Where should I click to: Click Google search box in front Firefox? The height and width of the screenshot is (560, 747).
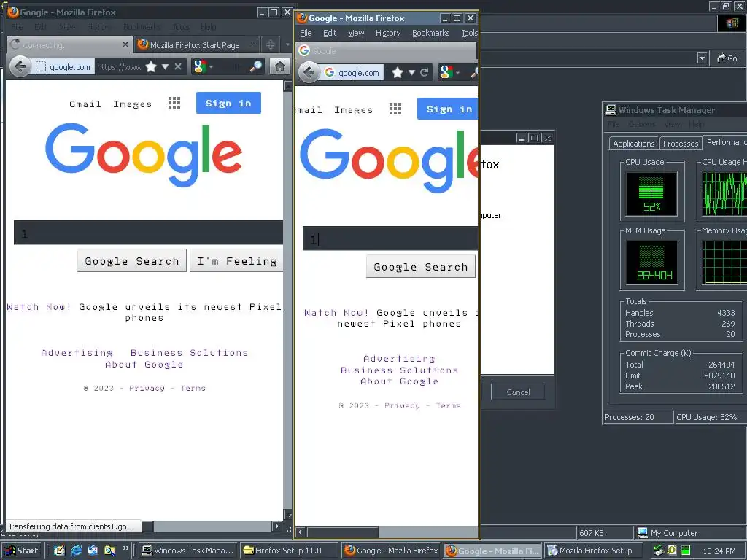click(390, 238)
